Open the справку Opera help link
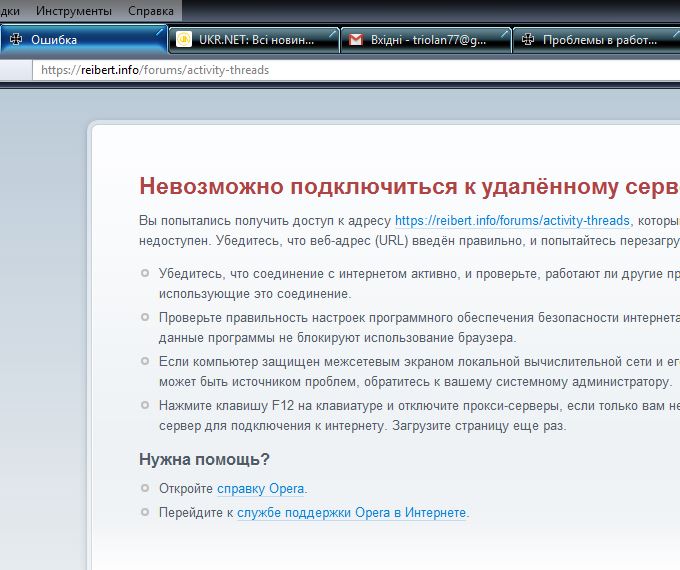The image size is (680, 570). [x=261, y=489]
